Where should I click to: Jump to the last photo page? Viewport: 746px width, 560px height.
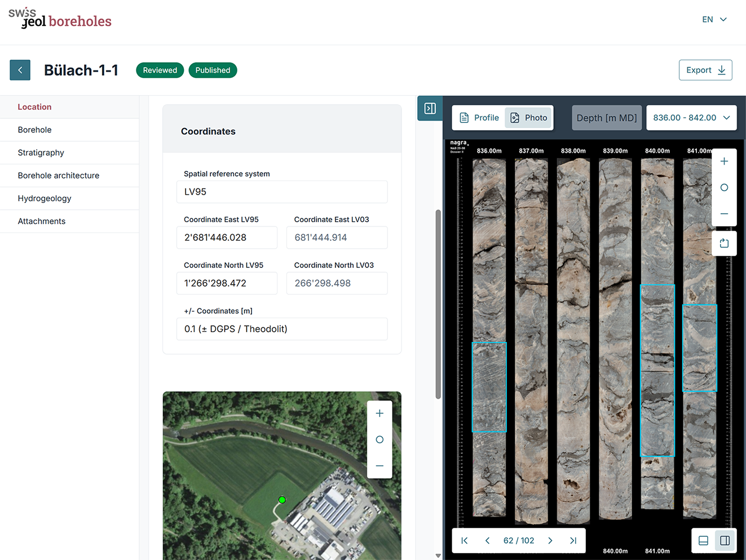point(573,540)
